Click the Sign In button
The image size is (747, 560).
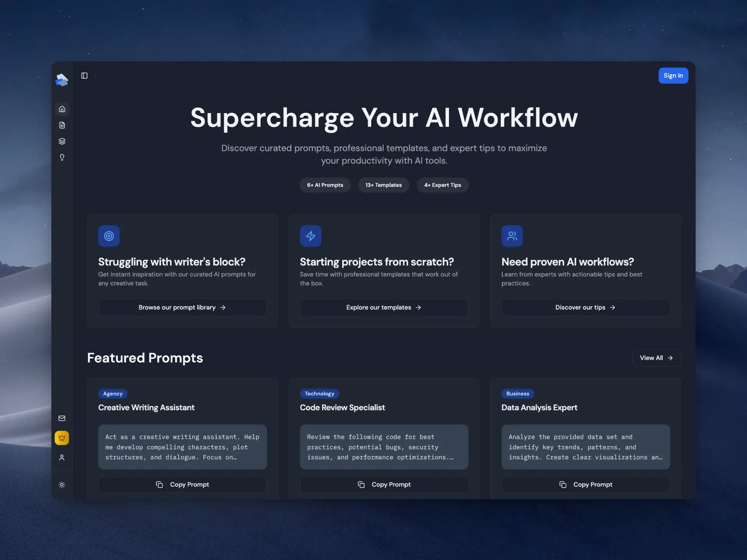673,76
